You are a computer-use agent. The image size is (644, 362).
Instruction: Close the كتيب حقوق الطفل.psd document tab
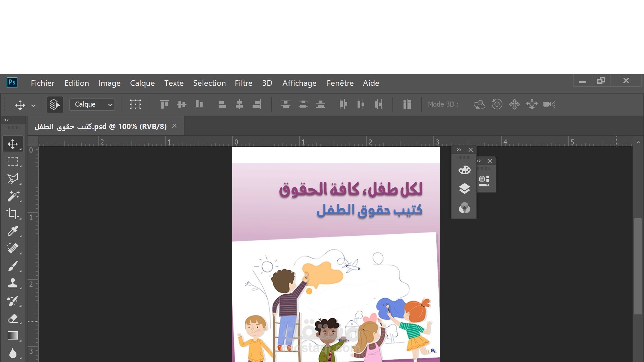[174, 126]
